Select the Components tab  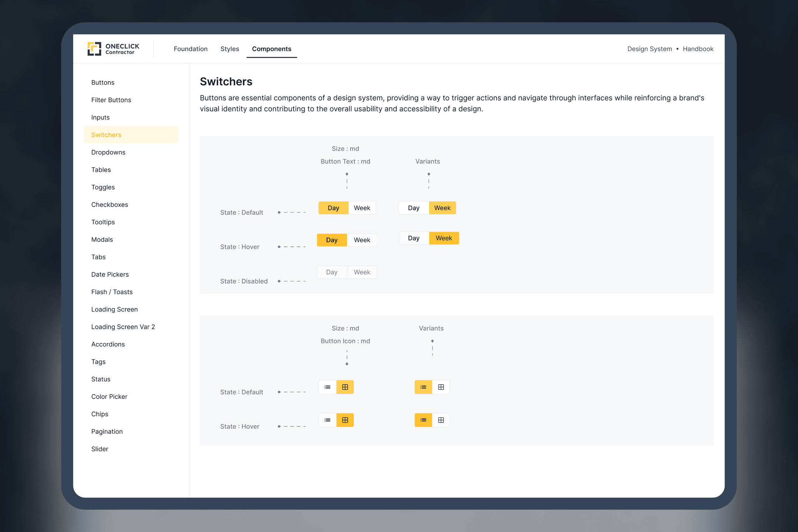pos(272,49)
